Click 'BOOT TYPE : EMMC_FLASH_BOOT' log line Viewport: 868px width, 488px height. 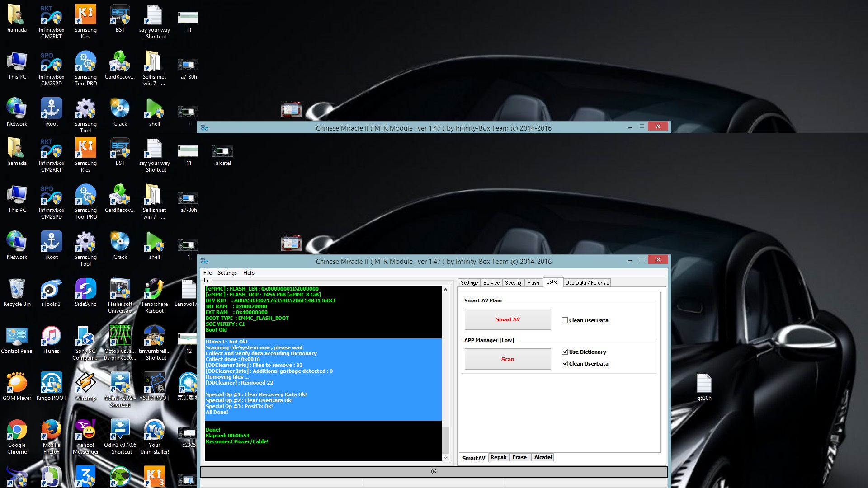click(247, 318)
